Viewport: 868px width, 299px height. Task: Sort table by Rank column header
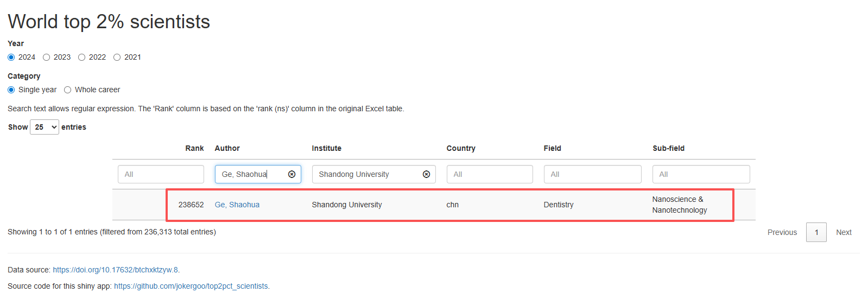[194, 148]
